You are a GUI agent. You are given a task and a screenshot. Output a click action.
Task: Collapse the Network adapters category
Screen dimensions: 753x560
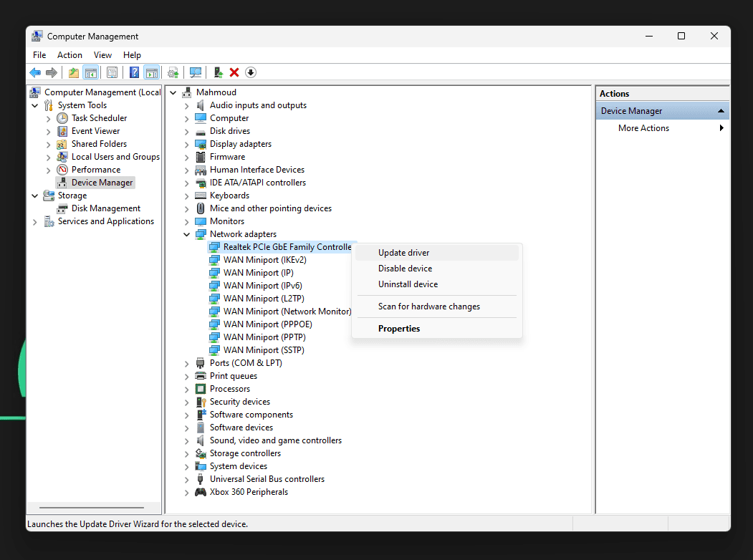coord(187,234)
